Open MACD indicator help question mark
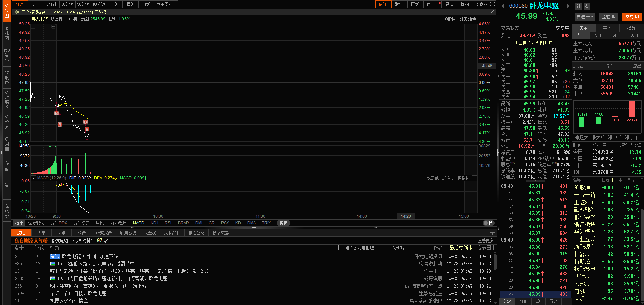The width and height of the screenshot is (644, 305). [34, 178]
